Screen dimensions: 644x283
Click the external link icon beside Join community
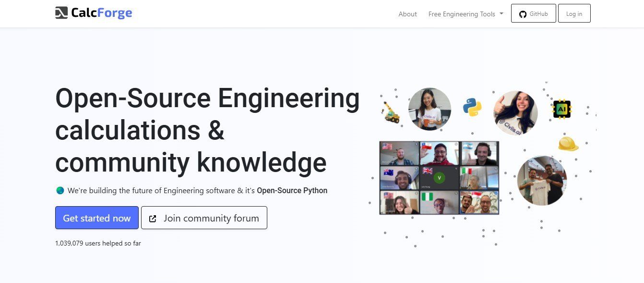[x=153, y=219]
